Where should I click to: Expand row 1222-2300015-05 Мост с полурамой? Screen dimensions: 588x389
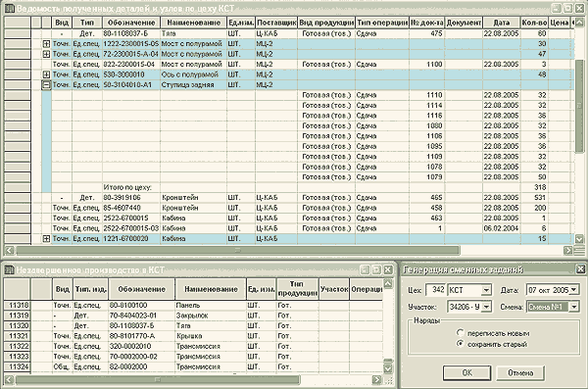click(x=46, y=44)
